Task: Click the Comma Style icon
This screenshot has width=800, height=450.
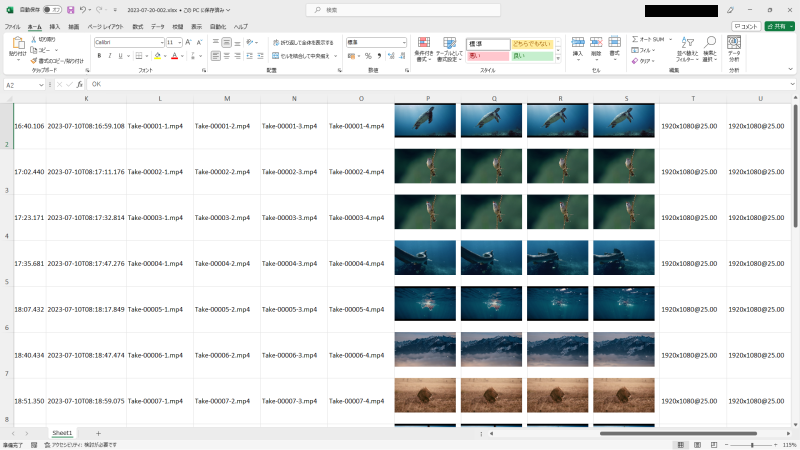Action: [x=379, y=56]
